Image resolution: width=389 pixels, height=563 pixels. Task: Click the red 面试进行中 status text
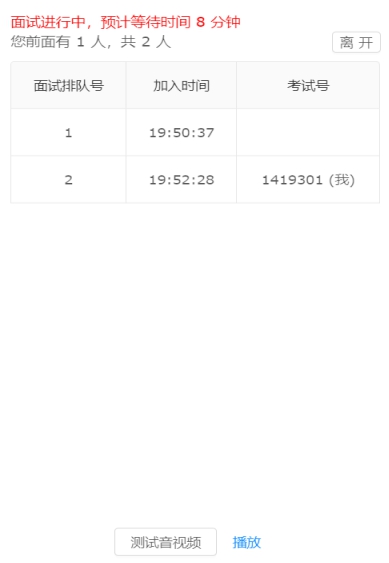(x=48, y=22)
